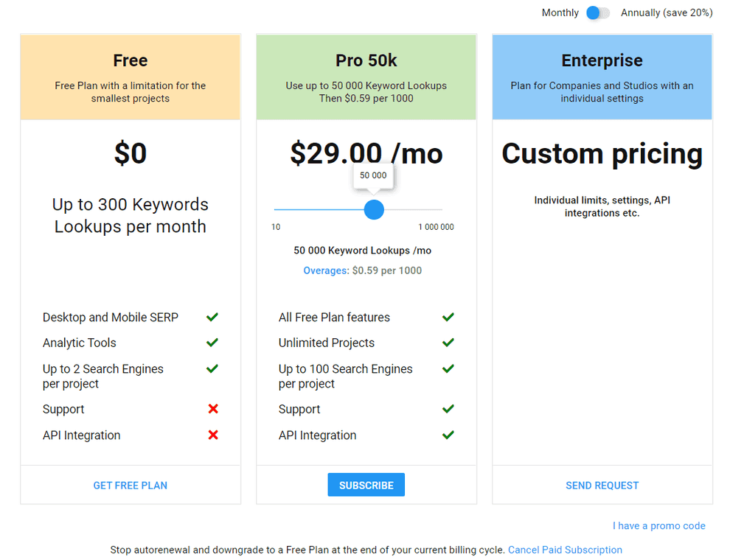Click SEND REQUEST under Enterprise
This screenshot has height=560, width=730.
pyautogui.click(x=602, y=485)
